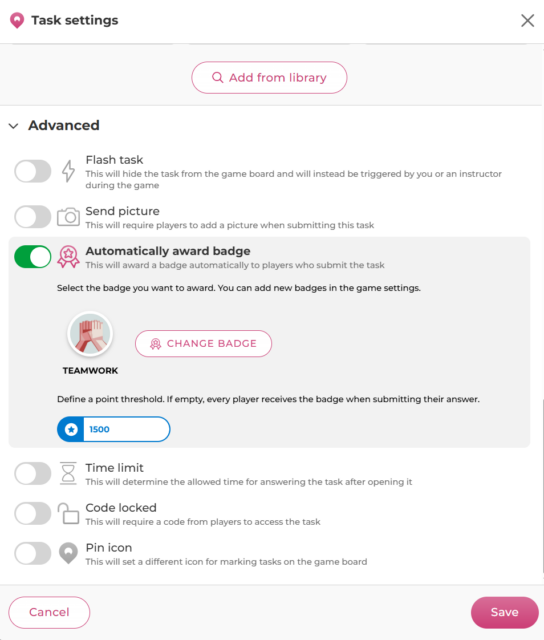
Task: Turn on the Pin icon toggle
Action: pyautogui.click(x=33, y=553)
